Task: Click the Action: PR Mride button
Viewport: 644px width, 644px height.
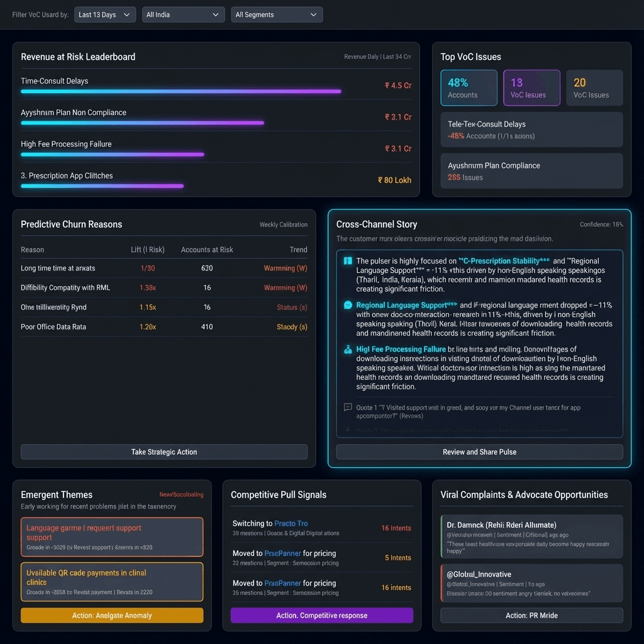Action: pyautogui.click(x=531, y=615)
